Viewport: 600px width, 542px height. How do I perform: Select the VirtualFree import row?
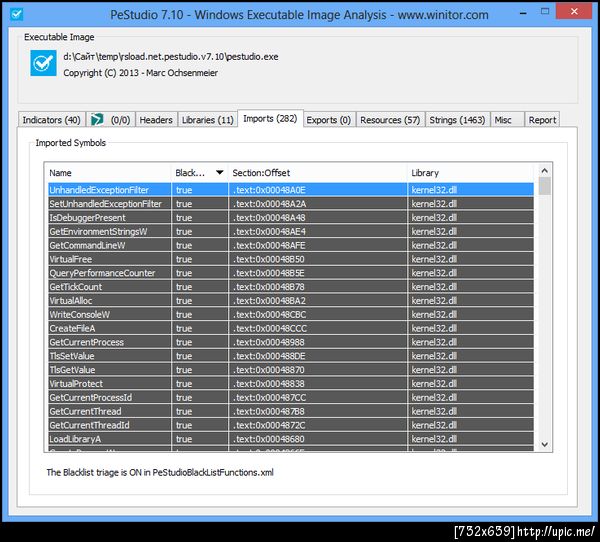(x=291, y=259)
